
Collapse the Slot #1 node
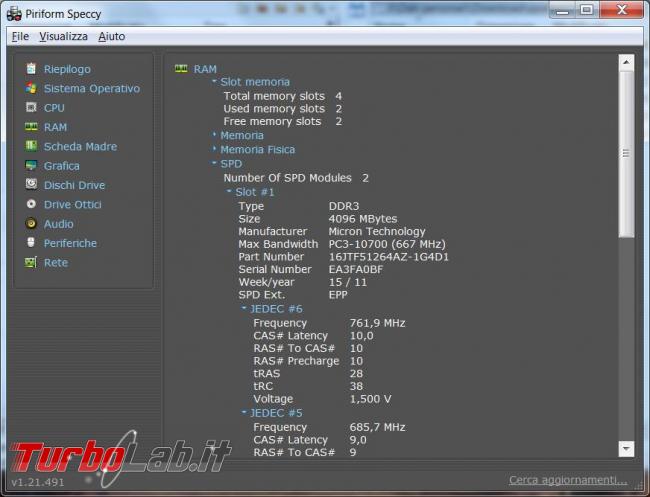pyautogui.click(x=229, y=191)
